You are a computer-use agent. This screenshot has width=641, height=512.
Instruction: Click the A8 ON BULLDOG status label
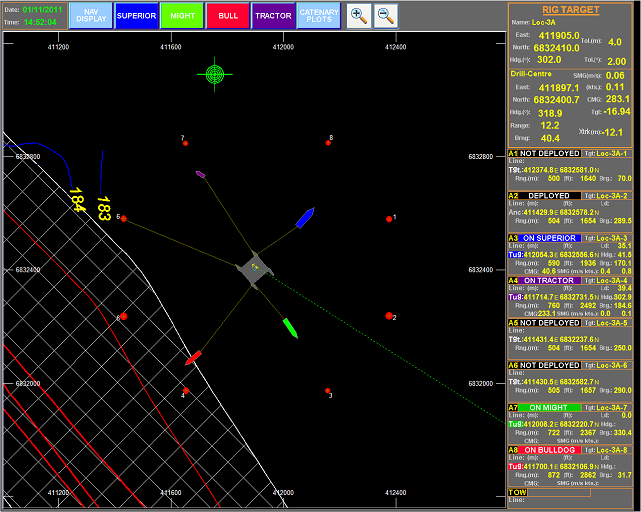pos(549,450)
